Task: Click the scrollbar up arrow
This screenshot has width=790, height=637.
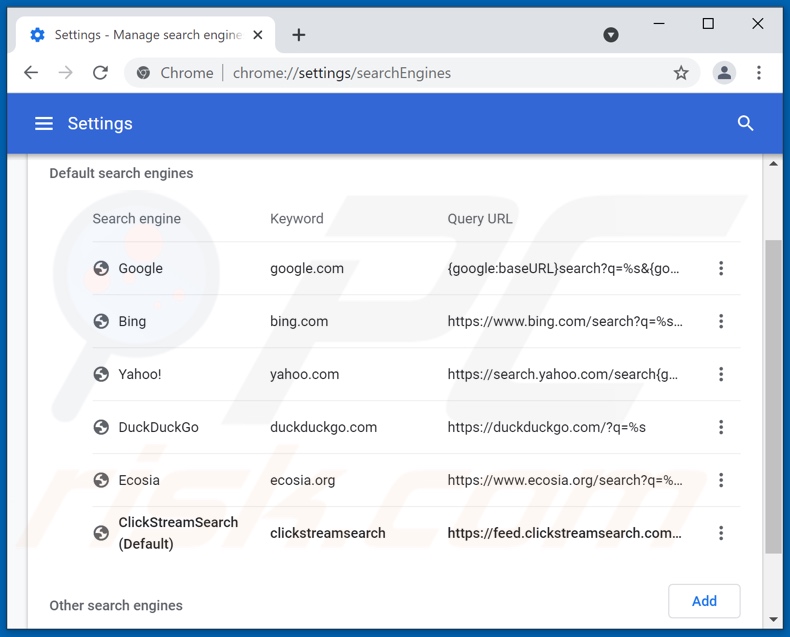Action: (x=773, y=164)
